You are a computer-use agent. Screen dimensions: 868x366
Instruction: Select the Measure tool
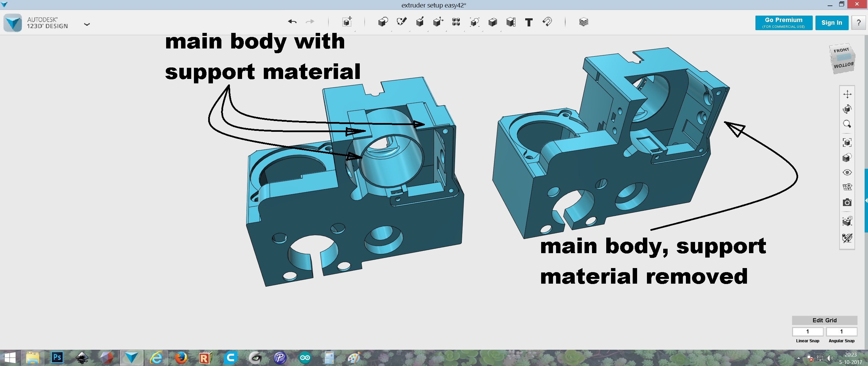[511, 22]
